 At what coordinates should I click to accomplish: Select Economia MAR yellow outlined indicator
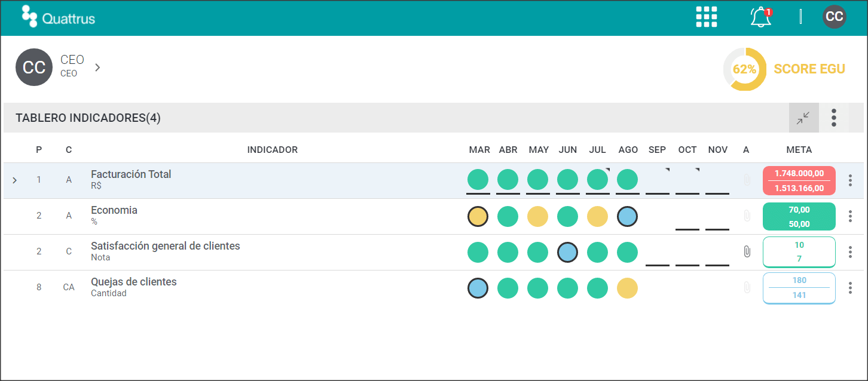(x=478, y=216)
